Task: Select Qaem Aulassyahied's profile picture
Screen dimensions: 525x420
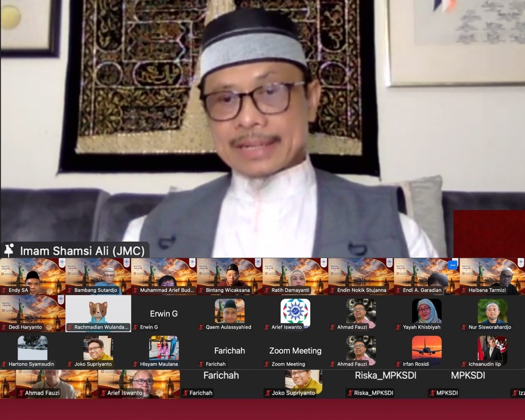Action: 230,311
